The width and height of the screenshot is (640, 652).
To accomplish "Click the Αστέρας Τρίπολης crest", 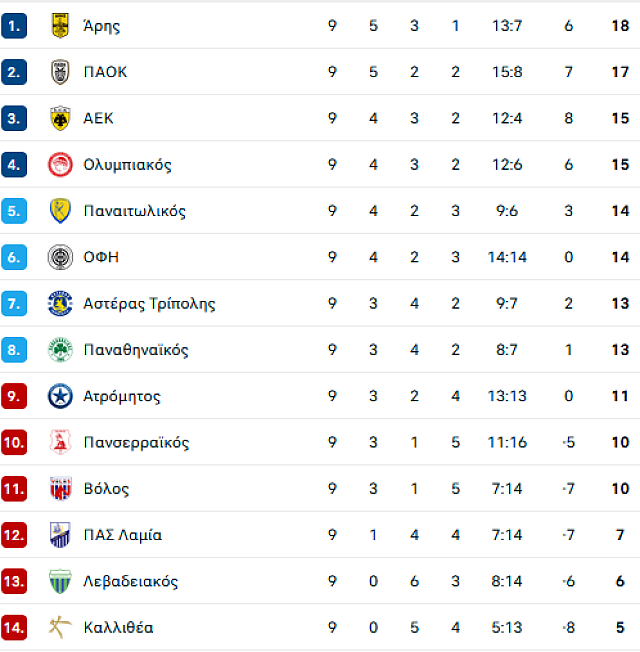I will pyautogui.click(x=60, y=304).
